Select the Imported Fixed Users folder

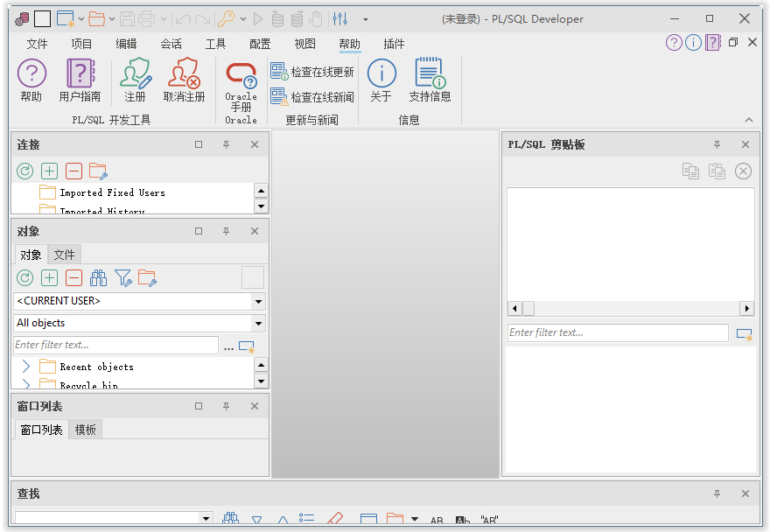point(112,192)
